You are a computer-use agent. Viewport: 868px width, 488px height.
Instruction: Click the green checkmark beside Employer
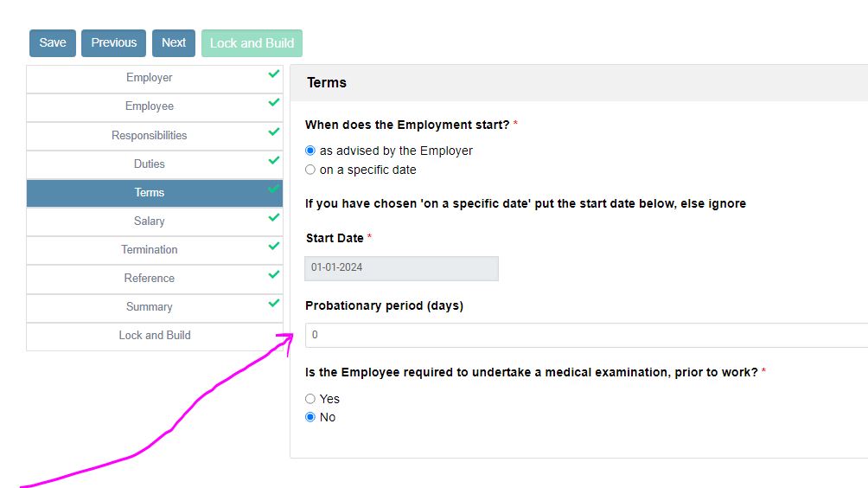[x=274, y=74]
